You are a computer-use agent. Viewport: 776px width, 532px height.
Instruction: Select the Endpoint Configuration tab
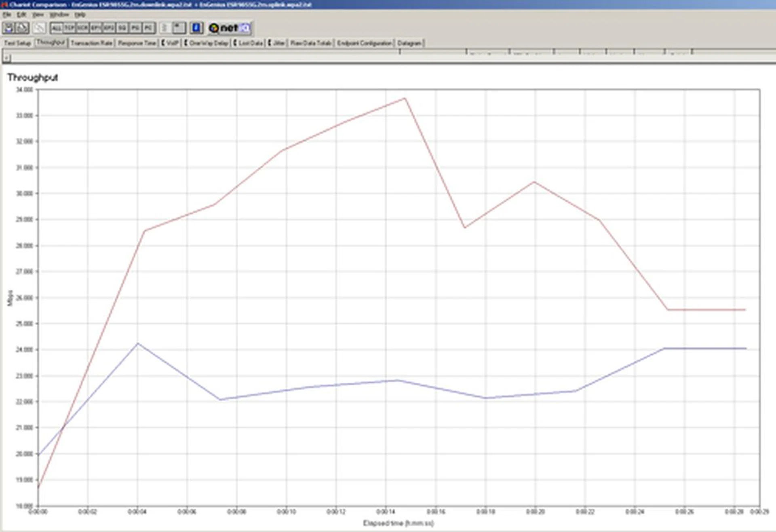pos(363,43)
